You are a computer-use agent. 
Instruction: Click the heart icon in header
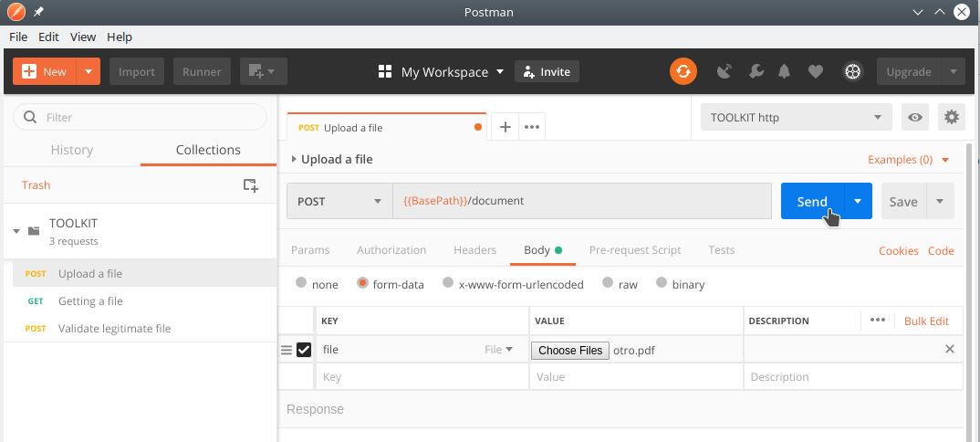point(815,72)
